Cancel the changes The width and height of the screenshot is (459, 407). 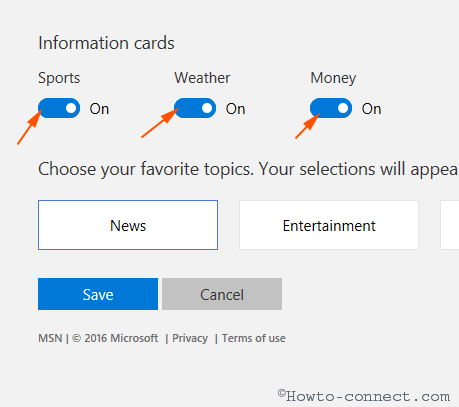[222, 294]
